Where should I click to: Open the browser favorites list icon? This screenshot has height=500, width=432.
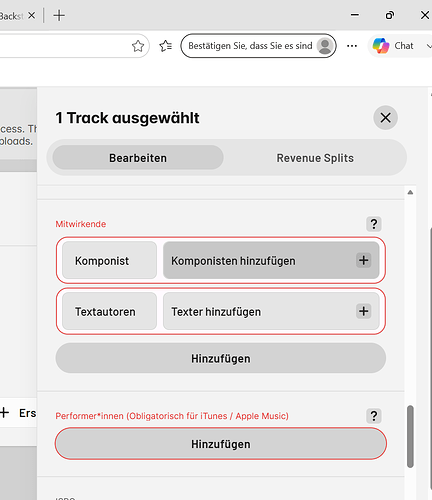tap(166, 46)
